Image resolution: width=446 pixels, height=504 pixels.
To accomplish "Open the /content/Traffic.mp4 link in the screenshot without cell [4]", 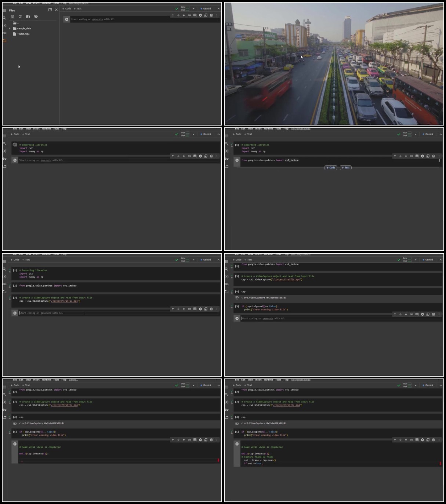I will (x=65, y=301).
